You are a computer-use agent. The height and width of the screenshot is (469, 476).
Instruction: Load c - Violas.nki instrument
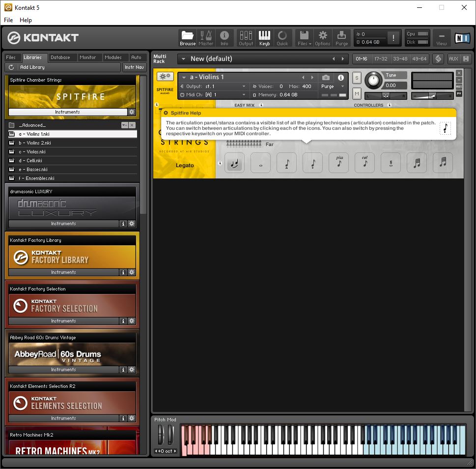tap(73, 151)
